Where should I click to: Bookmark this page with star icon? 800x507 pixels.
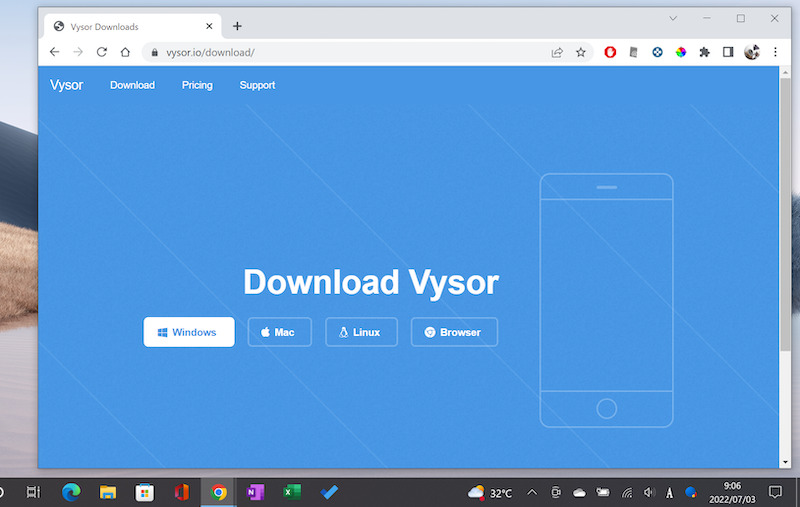[x=581, y=52]
